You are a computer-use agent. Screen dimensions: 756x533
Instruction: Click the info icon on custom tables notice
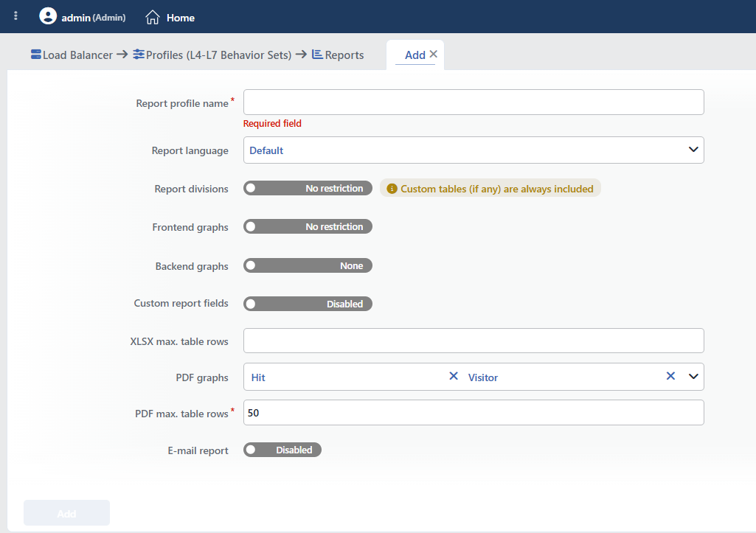click(392, 189)
